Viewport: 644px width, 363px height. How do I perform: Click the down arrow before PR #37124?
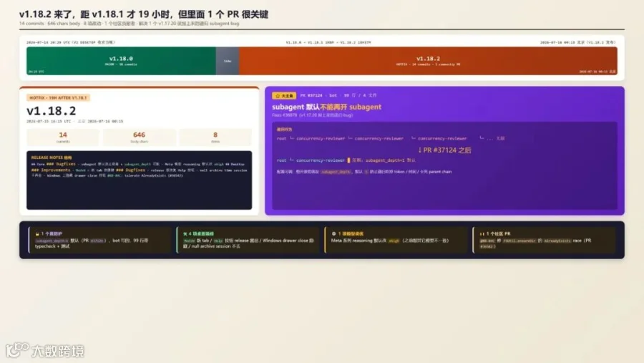click(x=419, y=150)
